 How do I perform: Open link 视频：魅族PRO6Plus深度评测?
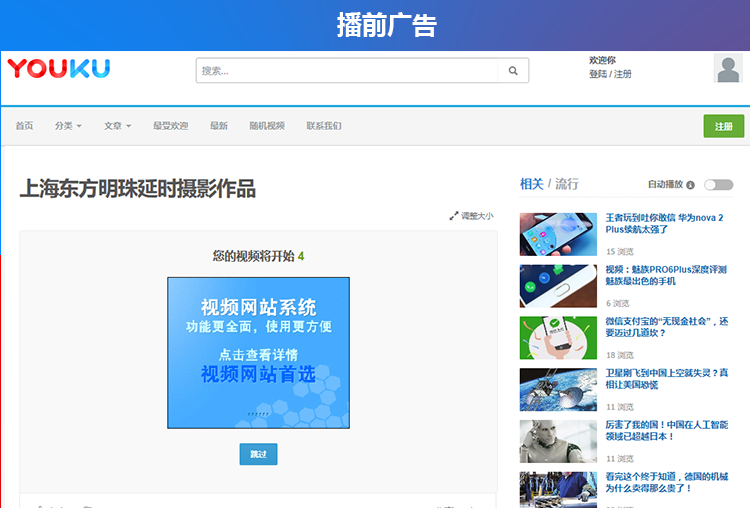tap(666, 276)
